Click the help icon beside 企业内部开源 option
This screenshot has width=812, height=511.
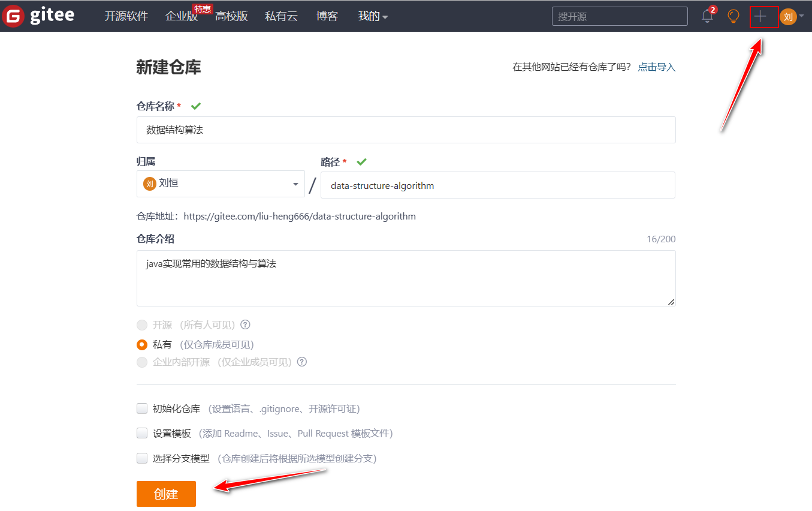coord(302,362)
